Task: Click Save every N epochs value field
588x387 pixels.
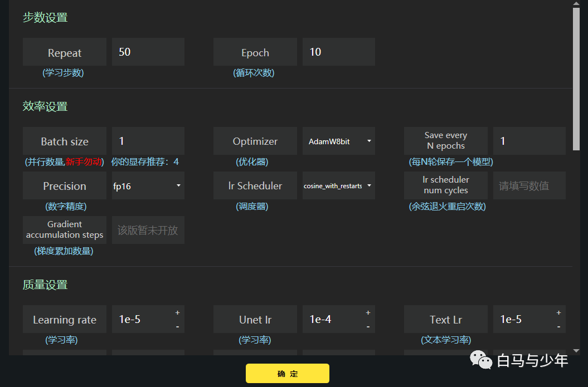Action: tap(529, 141)
